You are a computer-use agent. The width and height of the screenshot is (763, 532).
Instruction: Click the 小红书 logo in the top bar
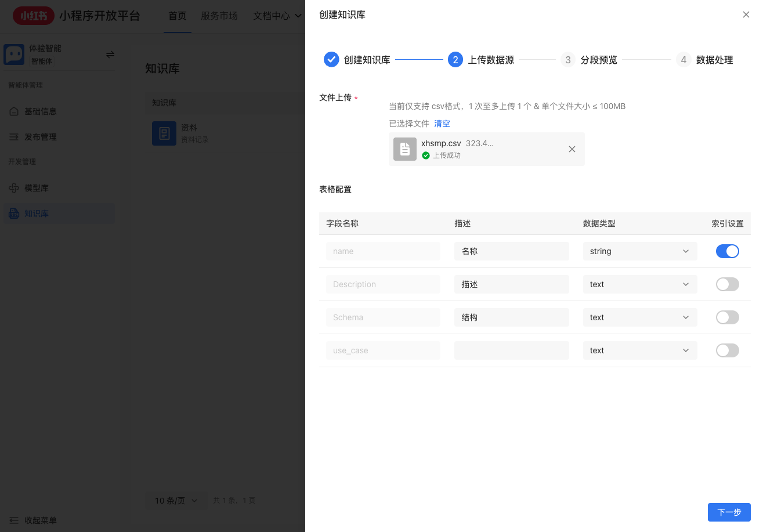[33, 16]
